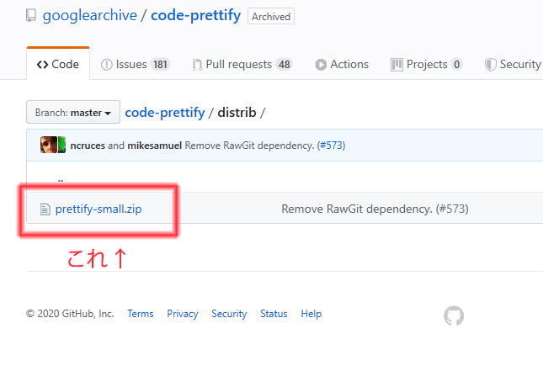Open ncruces author profile link

pyautogui.click(x=88, y=146)
